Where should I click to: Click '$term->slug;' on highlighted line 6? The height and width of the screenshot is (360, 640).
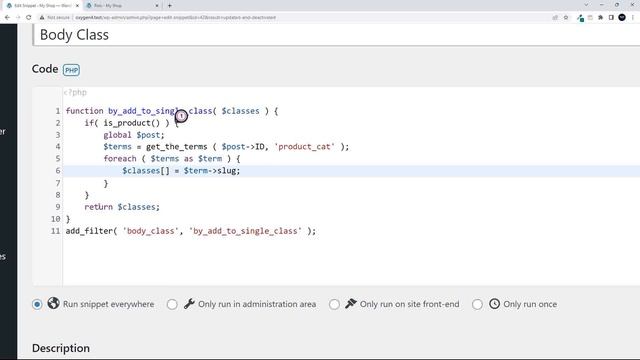tap(212, 171)
